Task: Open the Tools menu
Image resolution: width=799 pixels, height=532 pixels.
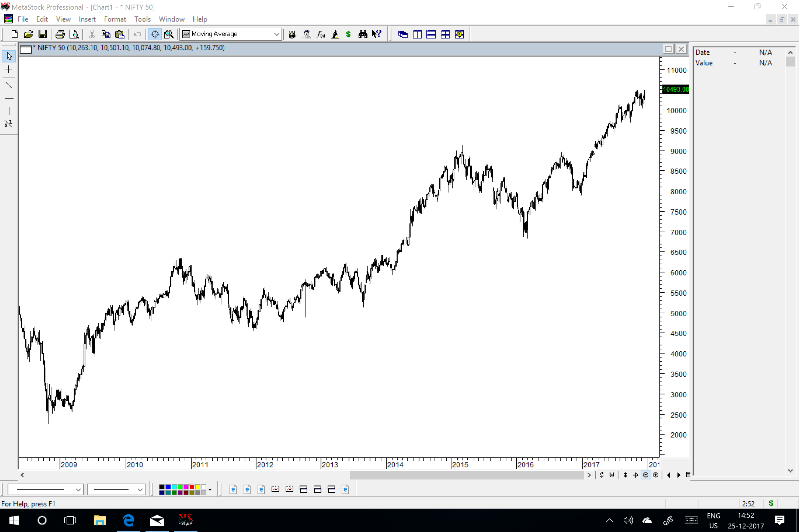Action: click(x=142, y=19)
